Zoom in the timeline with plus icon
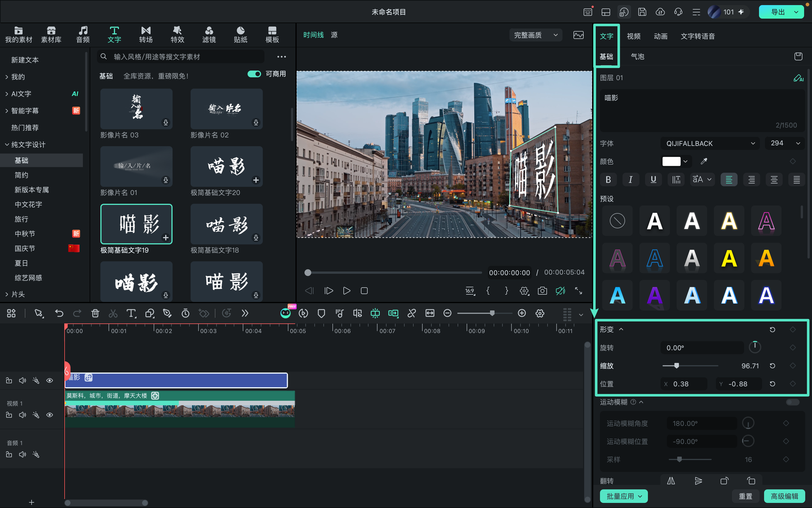812x508 pixels. point(521,313)
